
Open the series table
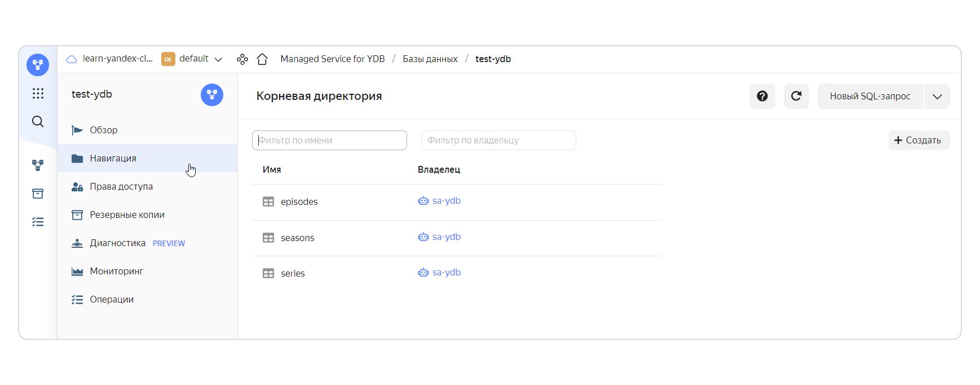tap(293, 273)
